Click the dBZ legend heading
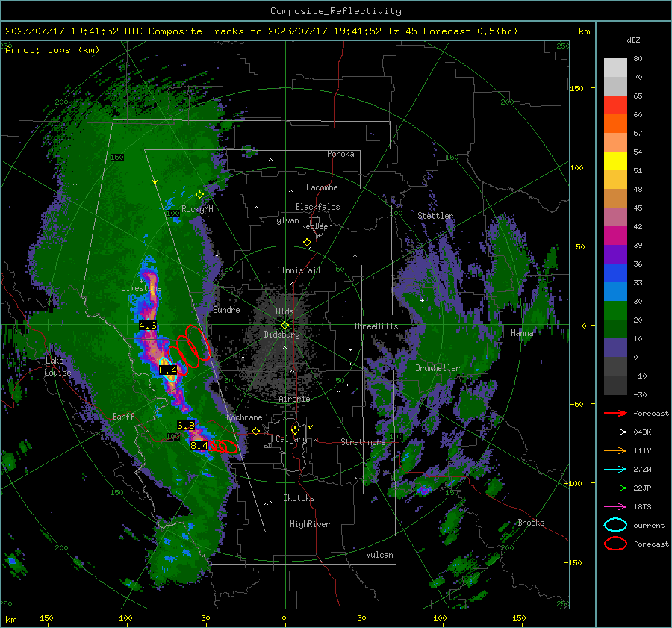The image size is (672, 628). point(633,40)
